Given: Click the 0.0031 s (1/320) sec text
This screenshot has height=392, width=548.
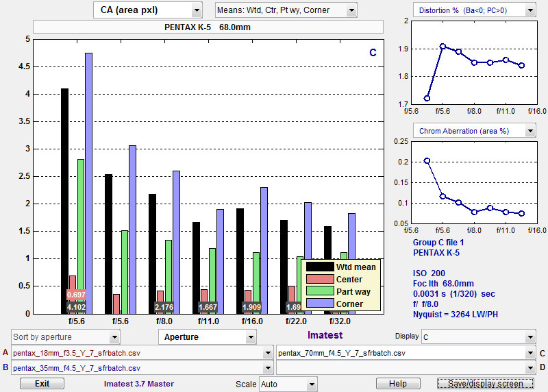Looking at the screenshot, I should 454,294.
